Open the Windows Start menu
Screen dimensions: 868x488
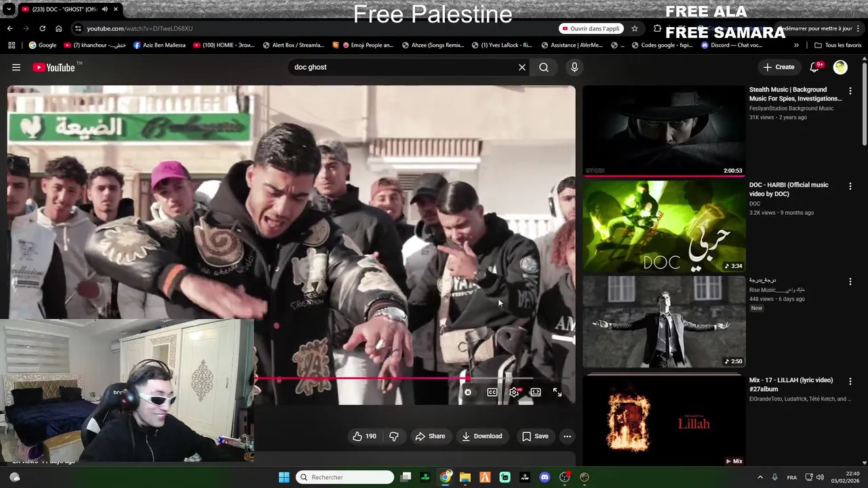click(x=284, y=477)
